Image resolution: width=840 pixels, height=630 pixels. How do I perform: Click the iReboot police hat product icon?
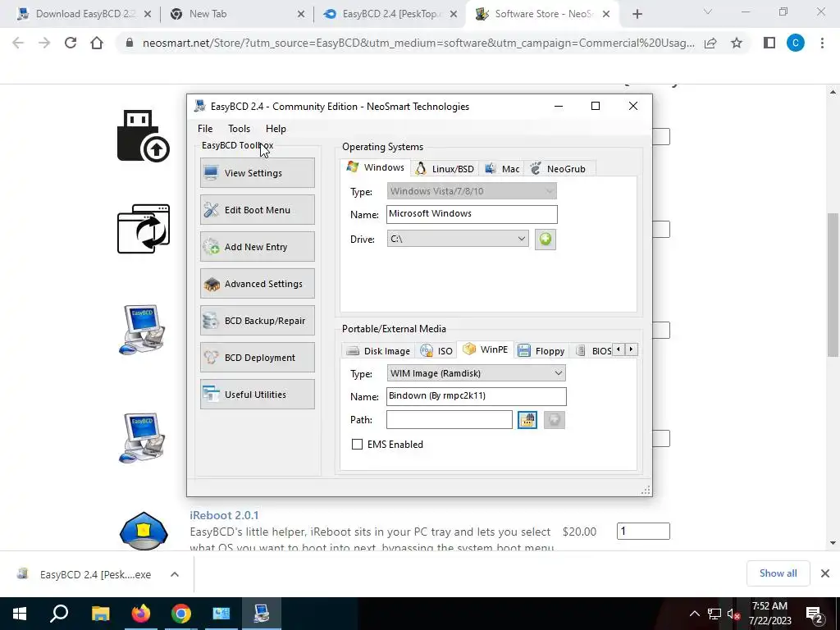pos(144,531)
